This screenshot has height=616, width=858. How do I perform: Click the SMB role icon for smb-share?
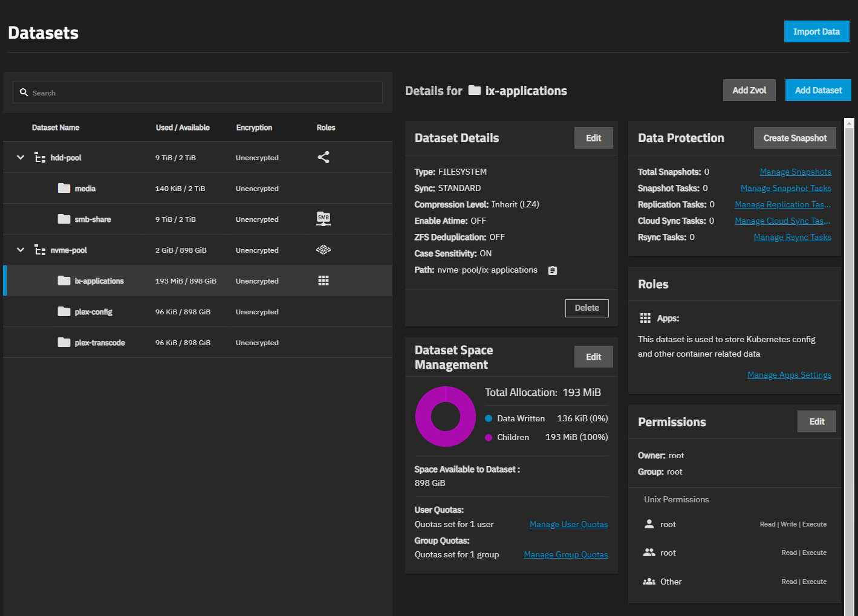tap(323, 219)
